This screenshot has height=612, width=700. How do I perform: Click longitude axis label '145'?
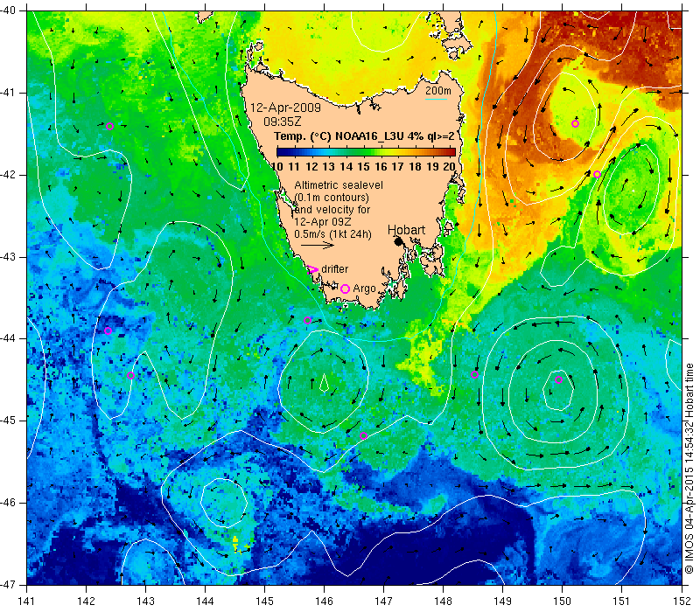pyautogui.click(x=265, y=601)
